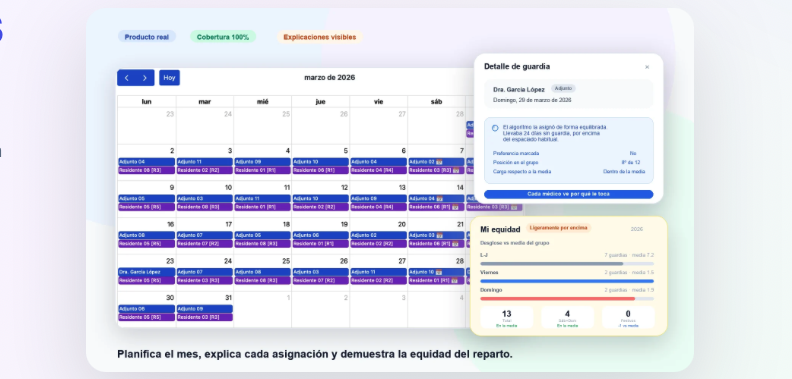Screen dimensions: 792x379
Task: Click the info circle icon in algorithm explanation
Action: tap(495, 128)
